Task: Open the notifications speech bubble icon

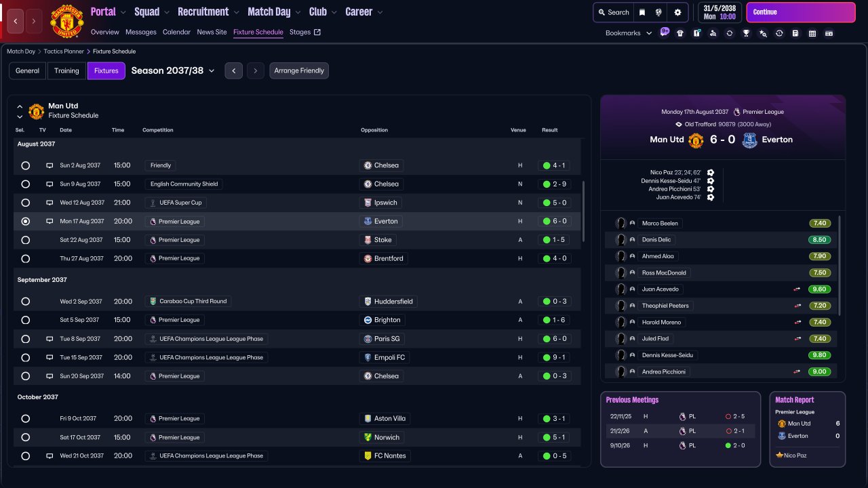Action: coord(665,32)
